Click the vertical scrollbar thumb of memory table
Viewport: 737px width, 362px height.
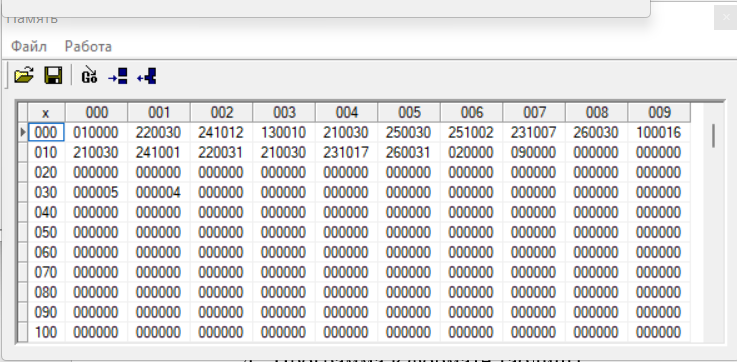pos(713,135)
